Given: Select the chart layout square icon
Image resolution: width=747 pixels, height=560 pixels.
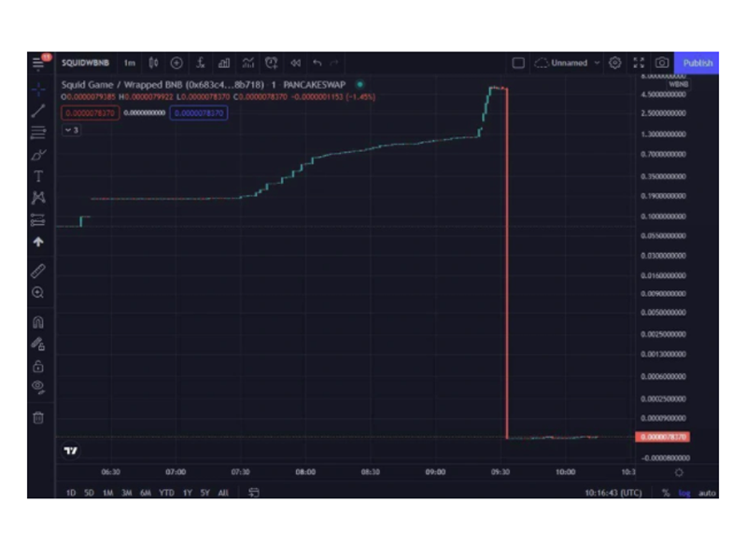Looking at the screenshot, I should [518, 63].
